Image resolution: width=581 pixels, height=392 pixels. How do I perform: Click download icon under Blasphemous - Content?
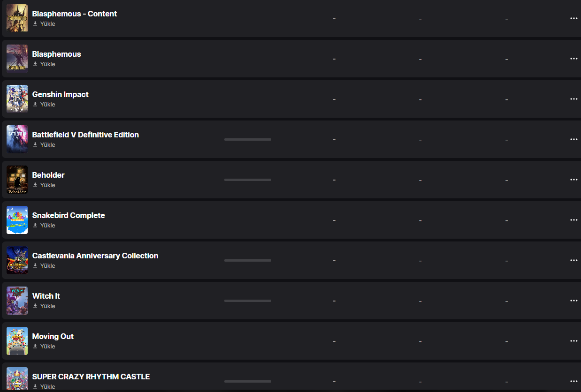35,24
